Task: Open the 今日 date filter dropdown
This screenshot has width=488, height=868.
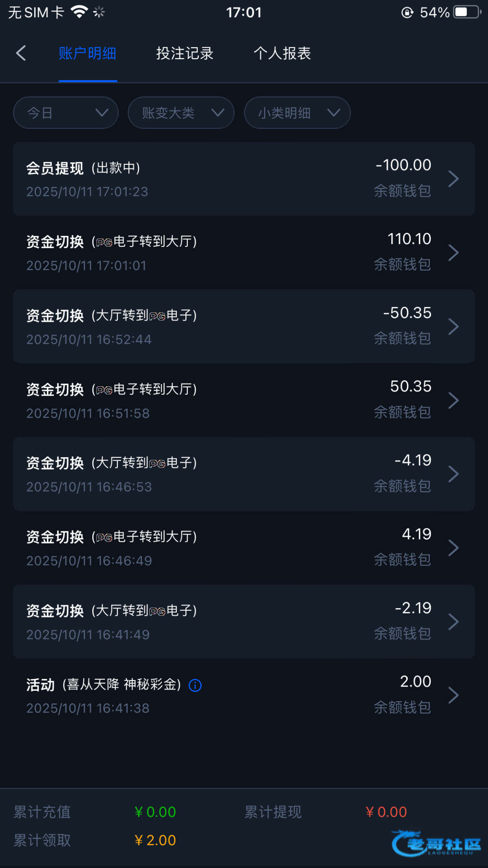Action: point(66,113)
